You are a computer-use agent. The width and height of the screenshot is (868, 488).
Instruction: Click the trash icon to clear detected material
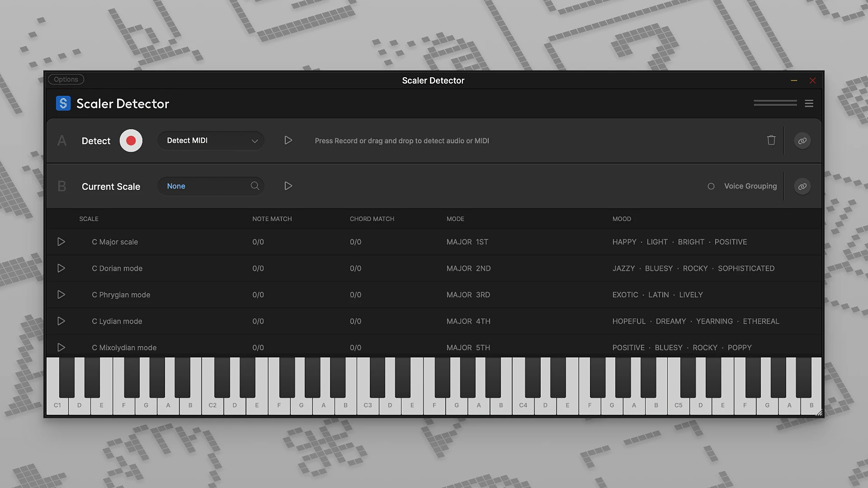pos(771,141)
